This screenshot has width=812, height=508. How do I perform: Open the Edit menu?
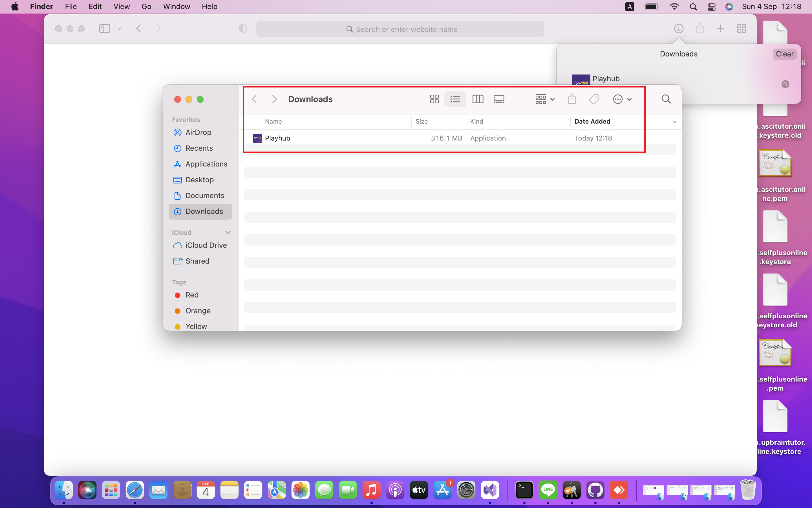pyautogui.click(x=95, y=6)
